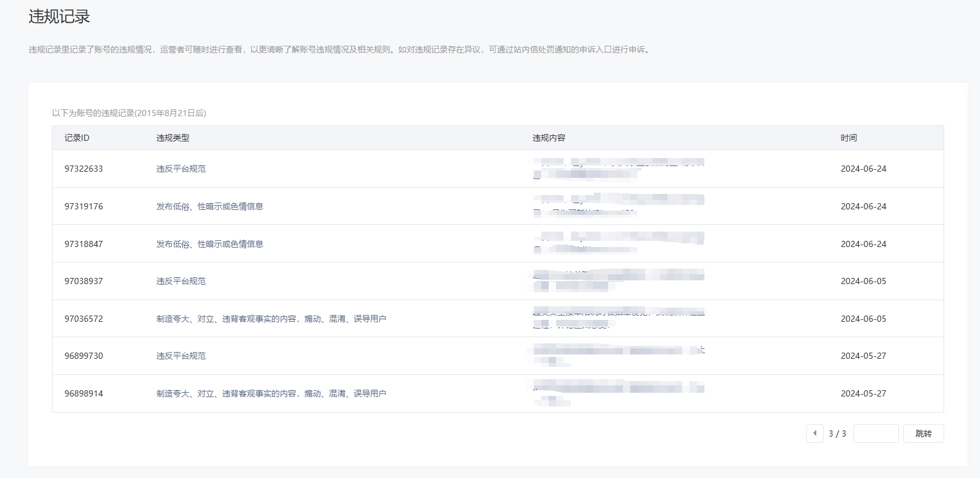
Task: Click record ID 96898914
Action: click(83, 393)
